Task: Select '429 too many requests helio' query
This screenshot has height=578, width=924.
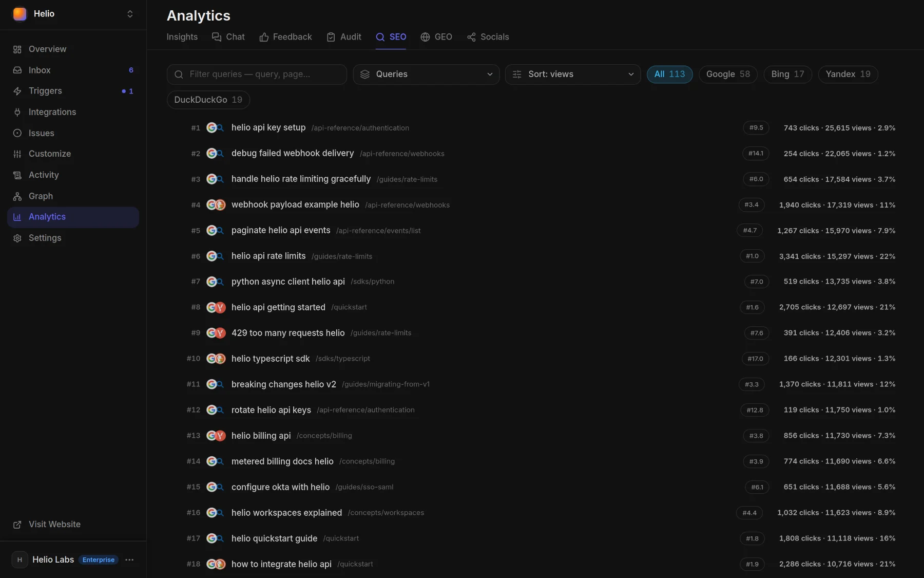Action: (x=288, y=333)
